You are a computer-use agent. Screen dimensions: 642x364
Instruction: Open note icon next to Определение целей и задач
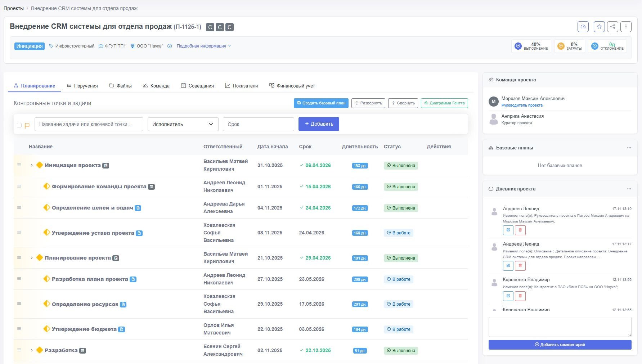click(x=138, y=208)
